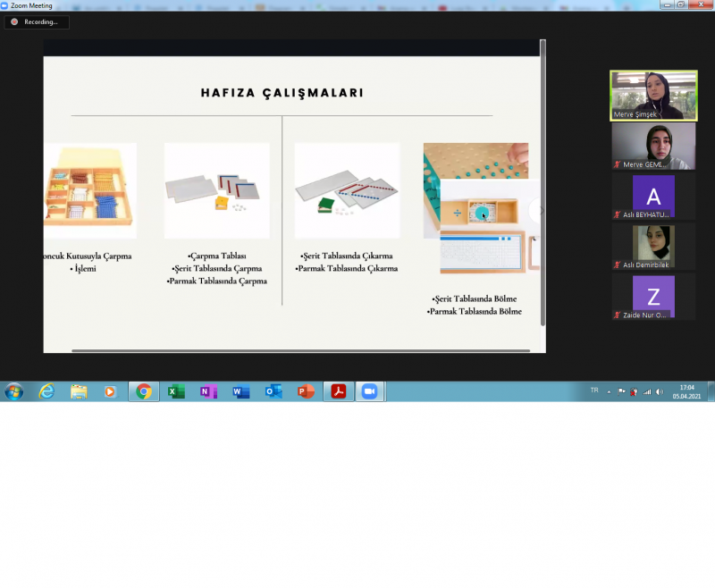Viewport: 715px width, 588px height.
Task: Click Zaide Nur participant avatar tile
Action: coord(653,298)
